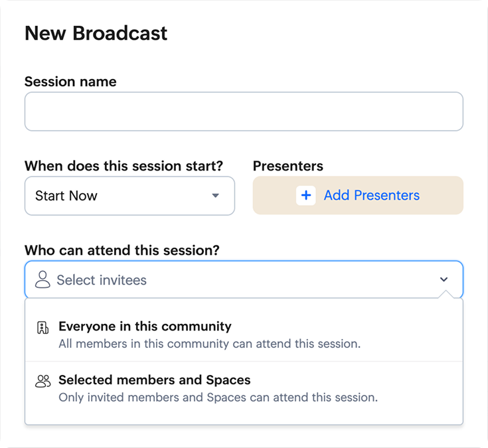Click the "When does this session start?" label
This screenshot has height=448, width=488.
coord(123,166)
